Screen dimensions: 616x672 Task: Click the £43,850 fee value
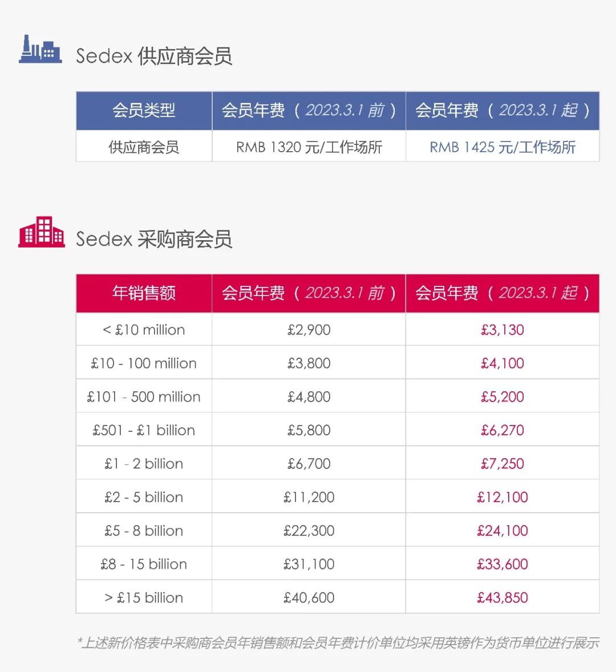pos(502,598)
